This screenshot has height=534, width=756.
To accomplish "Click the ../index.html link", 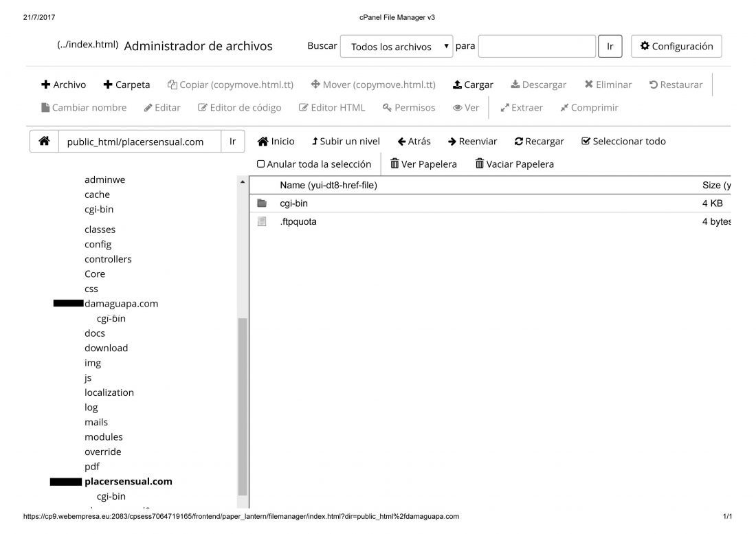I will tap(88, 45).
